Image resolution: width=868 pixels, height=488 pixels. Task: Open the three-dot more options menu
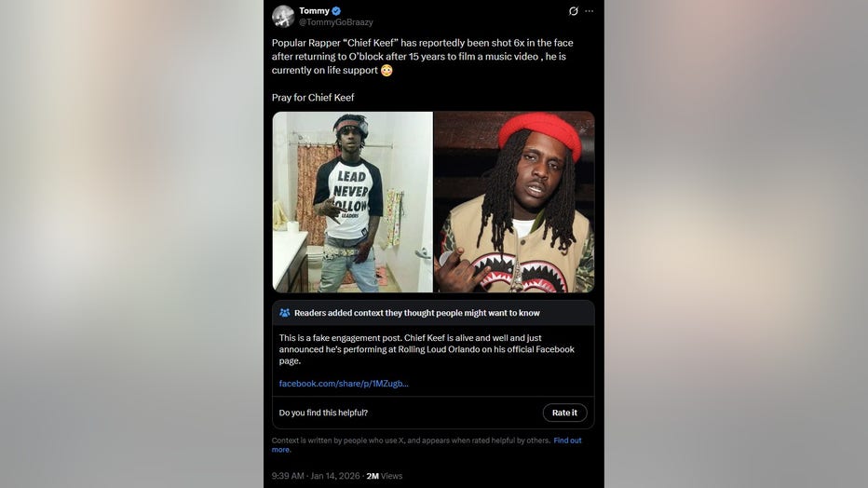click(x=589, y=11)
